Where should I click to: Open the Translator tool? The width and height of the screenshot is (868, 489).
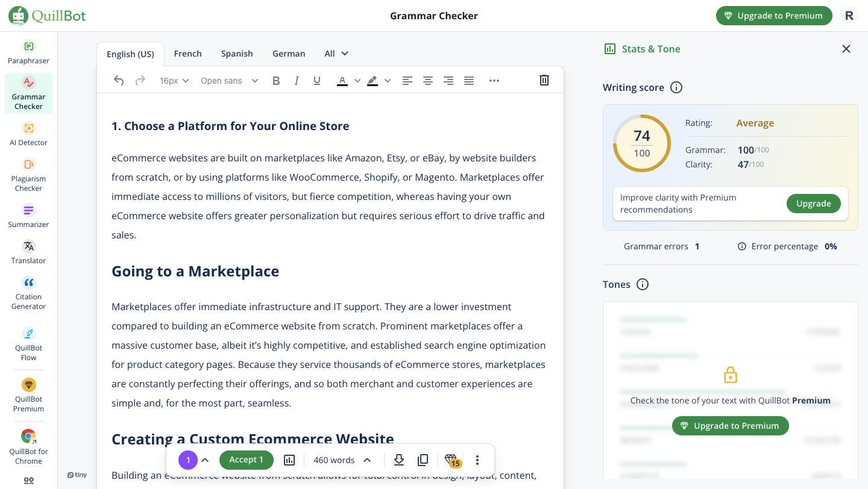pyautogui.click(x=28, y=252)
